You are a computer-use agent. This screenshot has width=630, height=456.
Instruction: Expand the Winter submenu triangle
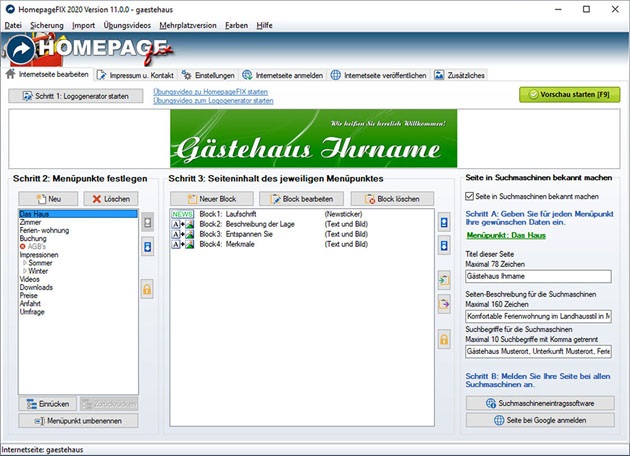25,271
